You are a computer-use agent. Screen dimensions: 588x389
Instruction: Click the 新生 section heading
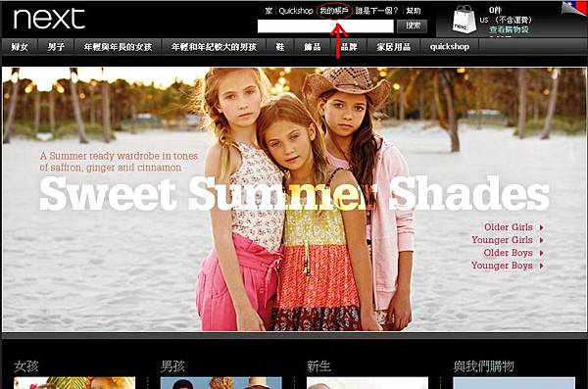pos(318,366)
